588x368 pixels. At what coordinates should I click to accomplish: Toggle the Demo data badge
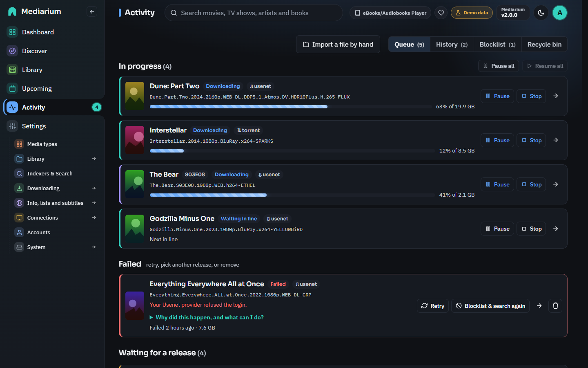472,13
